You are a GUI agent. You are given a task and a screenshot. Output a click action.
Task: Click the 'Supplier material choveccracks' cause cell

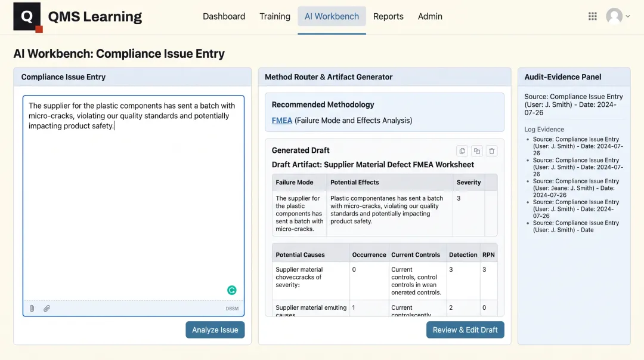(311, 281)
